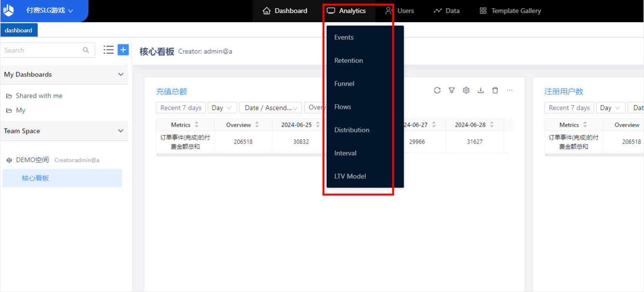Screen dimensions: 644x292
Task: Open the 付费SLG游戏 project dropdown
Action: tap(49, 11)
